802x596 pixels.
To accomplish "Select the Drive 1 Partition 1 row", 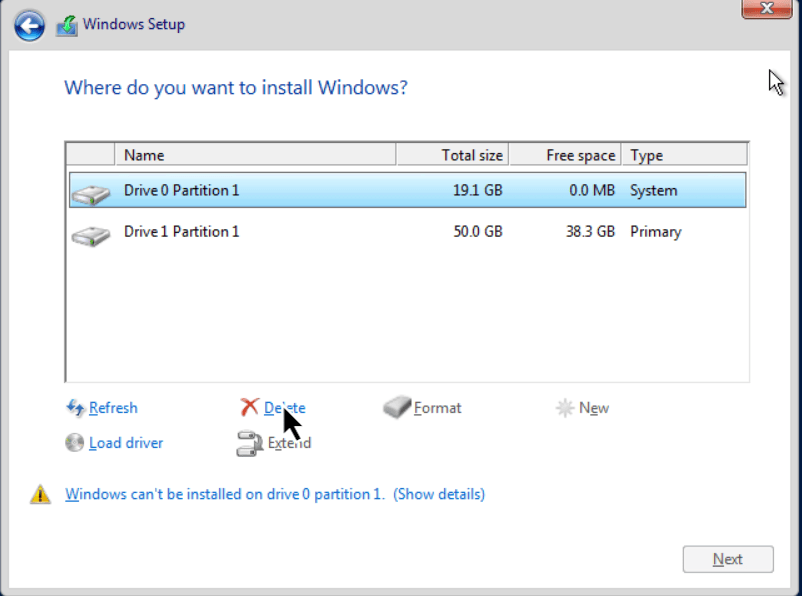I will (408, 232).
